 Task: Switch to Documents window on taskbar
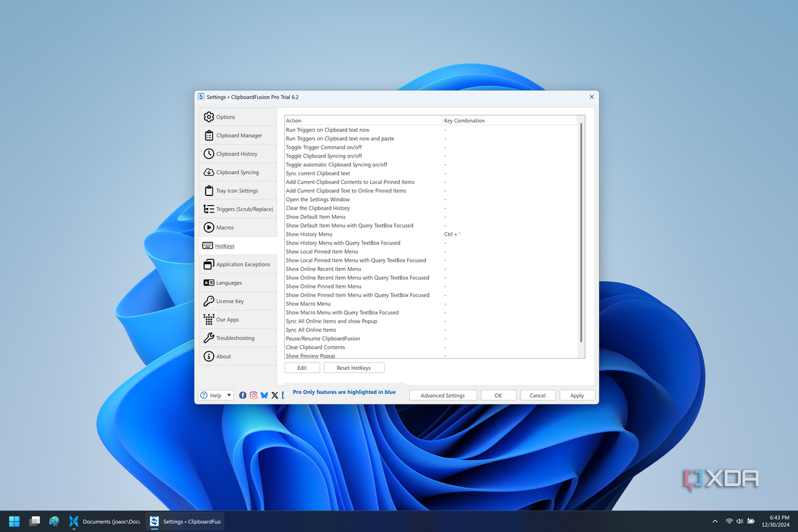tap(105, 521)
